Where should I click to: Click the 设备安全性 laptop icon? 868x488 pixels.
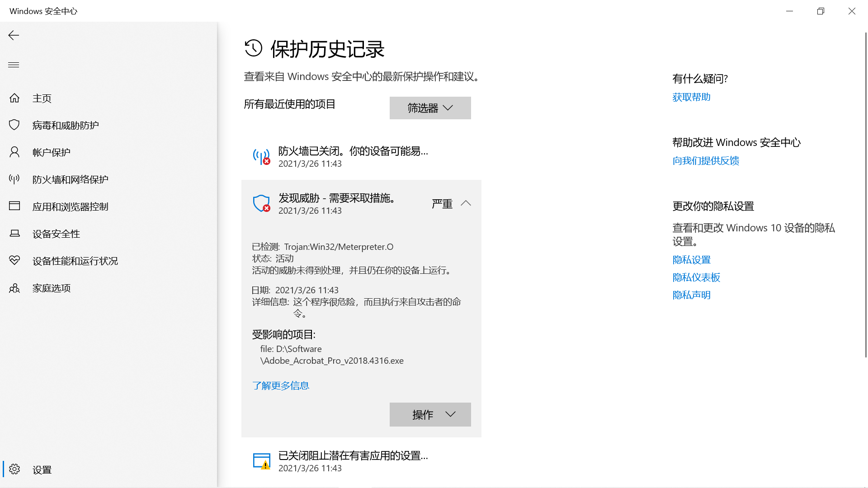point(14,234)
